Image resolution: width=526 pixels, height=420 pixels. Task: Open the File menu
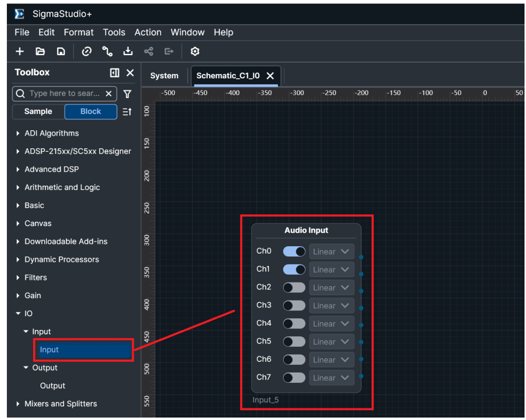pyautogui.click(x=22, y=32)
